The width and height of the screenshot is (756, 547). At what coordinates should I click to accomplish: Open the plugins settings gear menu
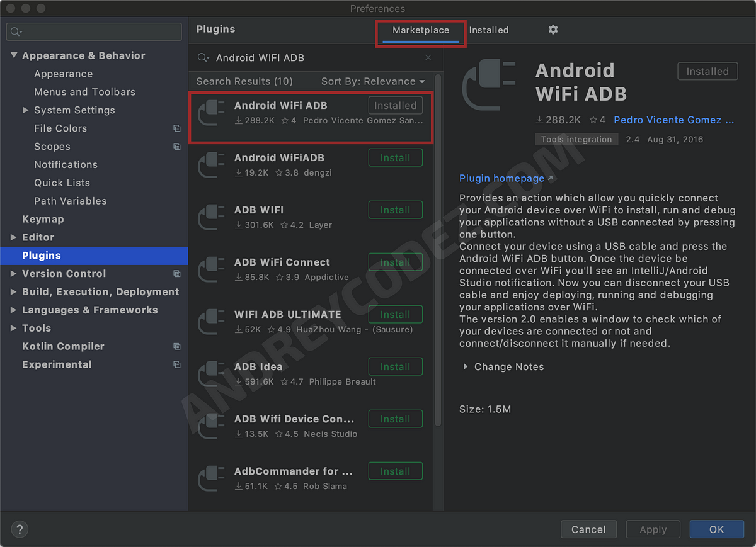pyautogui.click(x=553, y=30)
